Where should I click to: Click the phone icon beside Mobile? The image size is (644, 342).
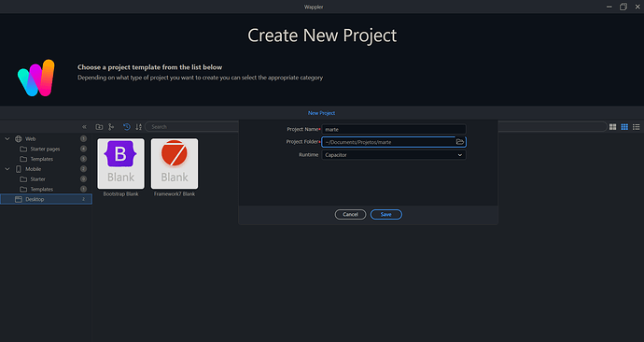[x=19, y=169]
